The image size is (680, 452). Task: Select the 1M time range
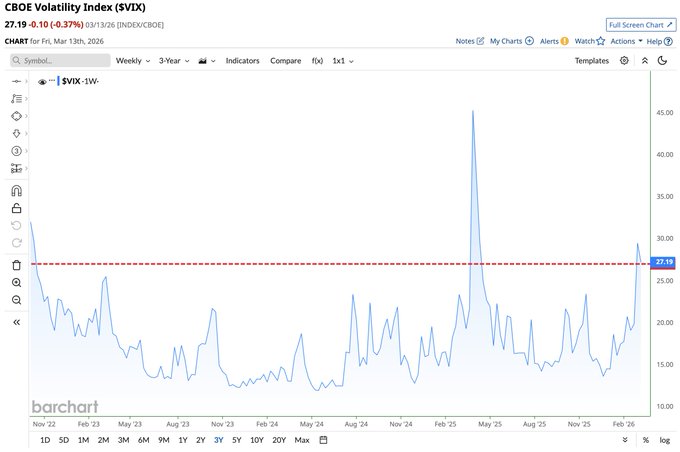point(83,440)
